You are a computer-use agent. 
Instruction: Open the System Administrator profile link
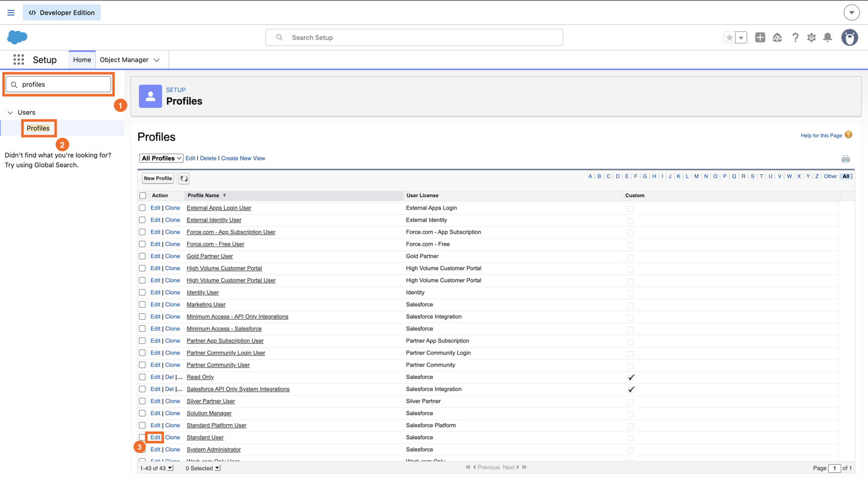(213, 450)
